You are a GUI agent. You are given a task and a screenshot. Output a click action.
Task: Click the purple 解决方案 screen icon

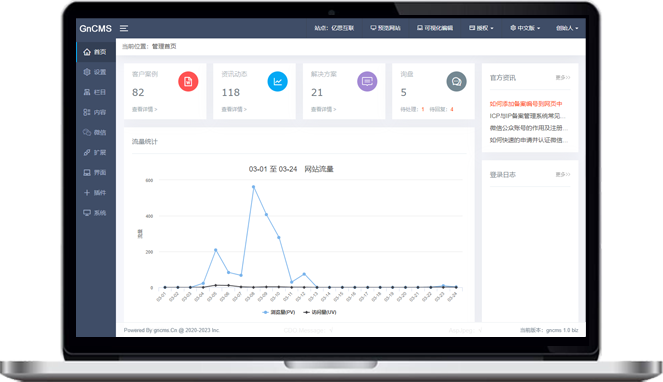coord(367,82)
